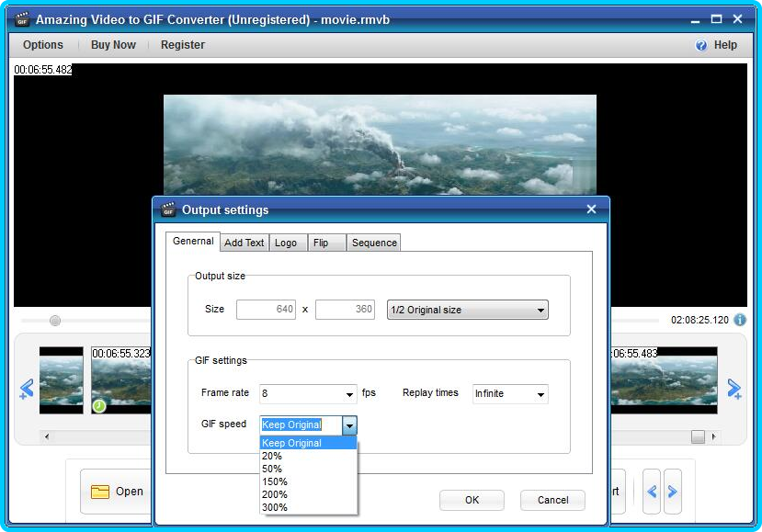The image size is (762, 532).
Task: Click the video seek slider handle
Action: pyautogui.click(x=55, y=321)
